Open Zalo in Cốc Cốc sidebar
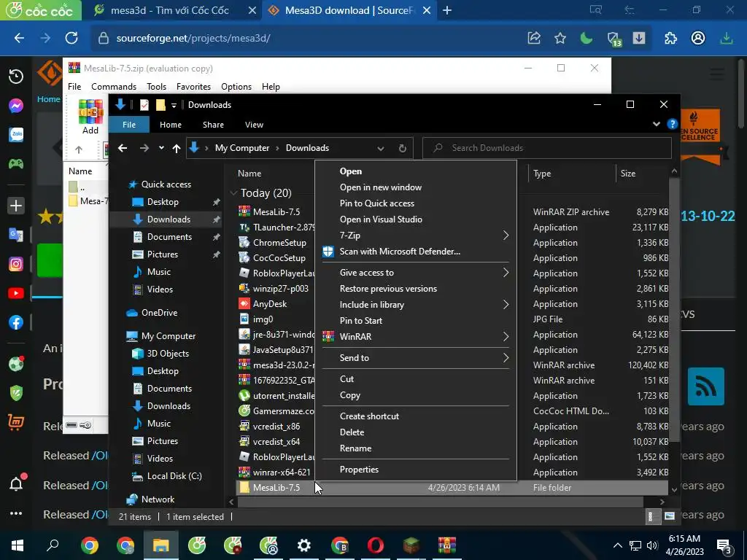Screen dimensions: 747x560 (16, 135)
